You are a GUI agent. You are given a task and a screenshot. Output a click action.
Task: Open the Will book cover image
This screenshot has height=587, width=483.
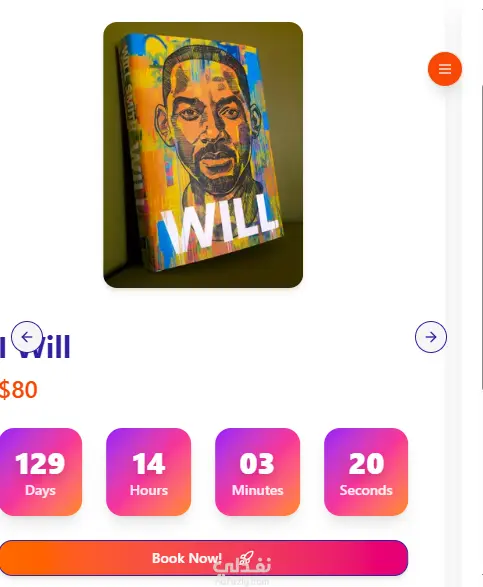click(x=203, y=155)
